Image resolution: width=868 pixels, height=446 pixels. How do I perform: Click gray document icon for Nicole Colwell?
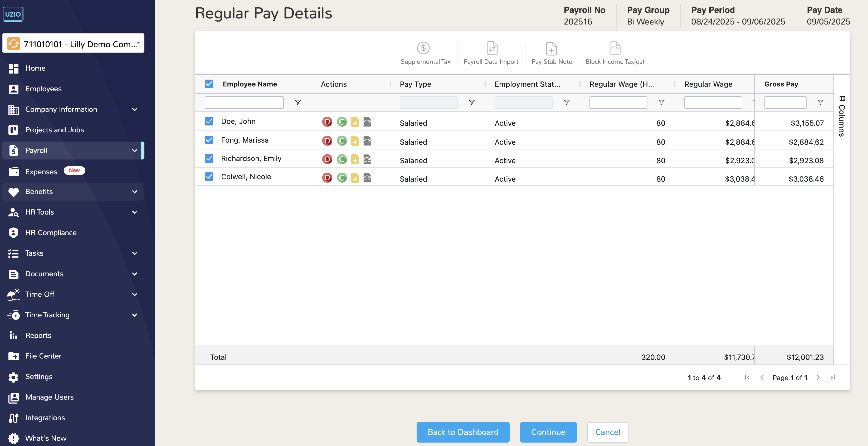(x=367, y=178)
